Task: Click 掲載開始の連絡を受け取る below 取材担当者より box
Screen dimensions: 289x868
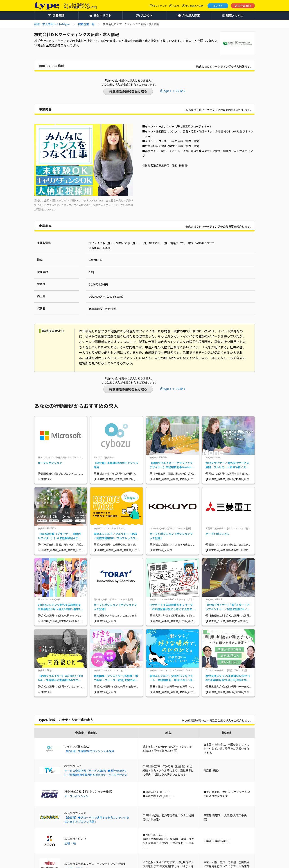Action: (128, 389)
